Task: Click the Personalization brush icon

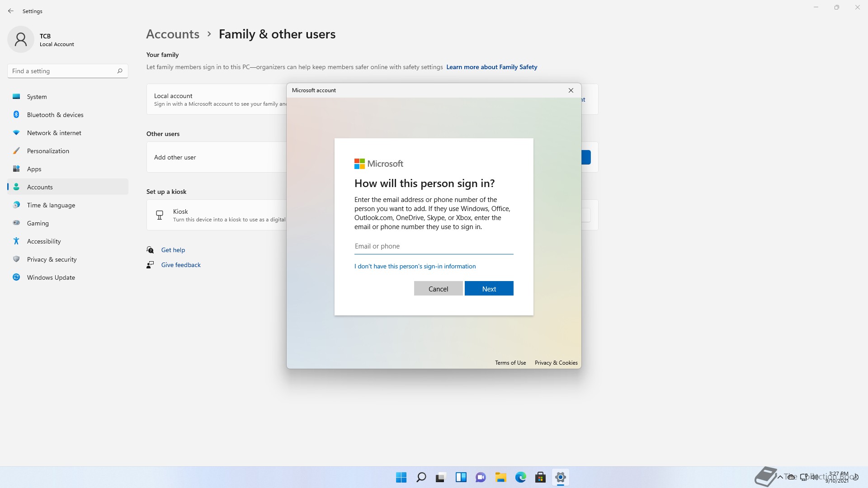Action: coord(16,150)
